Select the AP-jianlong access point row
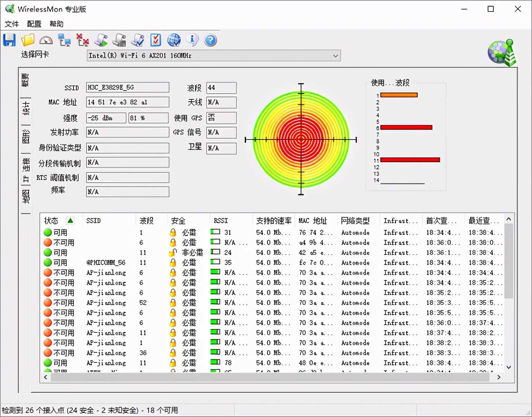This screenshot has height=417, width=532. (x=105, y=272)
